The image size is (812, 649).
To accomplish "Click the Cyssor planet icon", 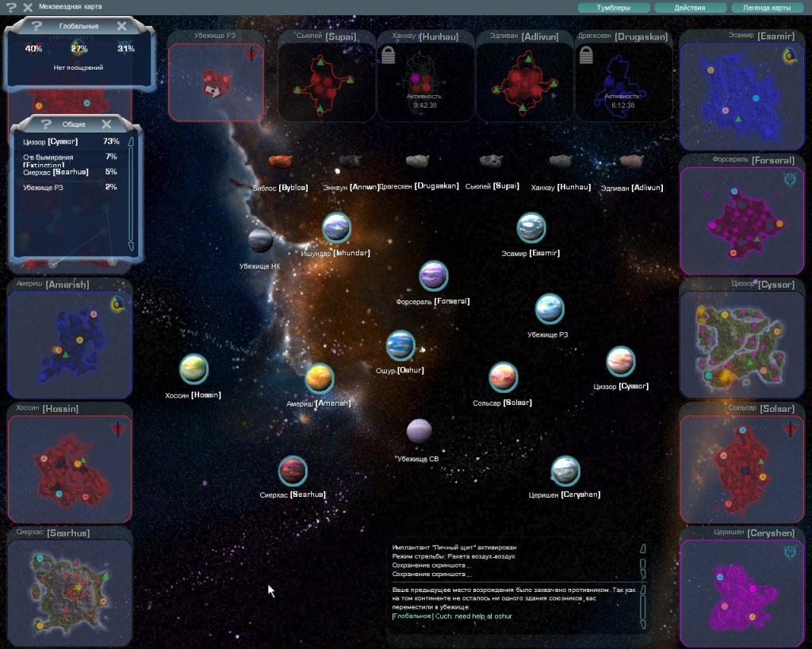I will click(620, 361).
